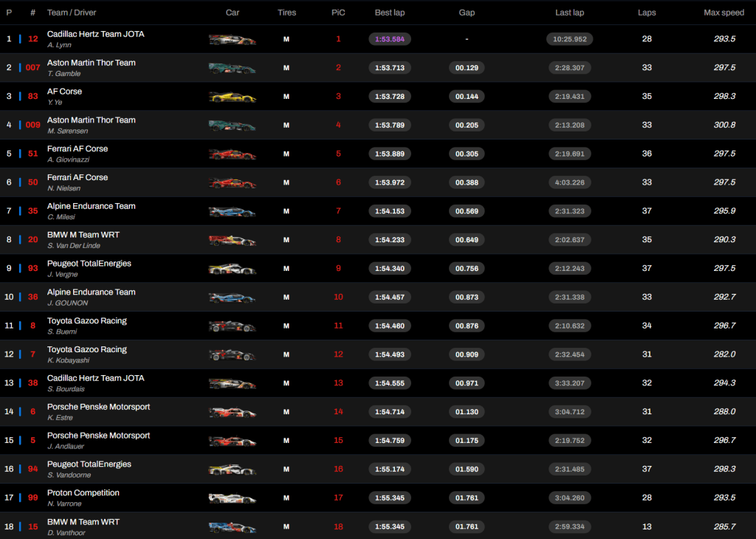The width and height of the screenshot is (756, 539).
Task: Sort by the Max speed column header
Action: point(724,13)
